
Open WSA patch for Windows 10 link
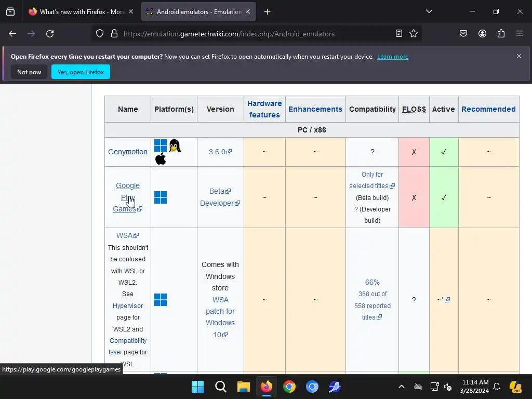(x=220, y=317)
